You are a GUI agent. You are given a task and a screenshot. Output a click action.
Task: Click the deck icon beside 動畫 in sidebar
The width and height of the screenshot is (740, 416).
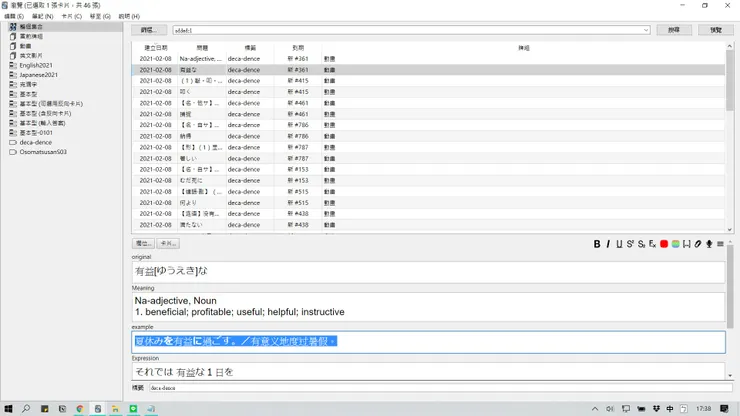click(13, 46)
